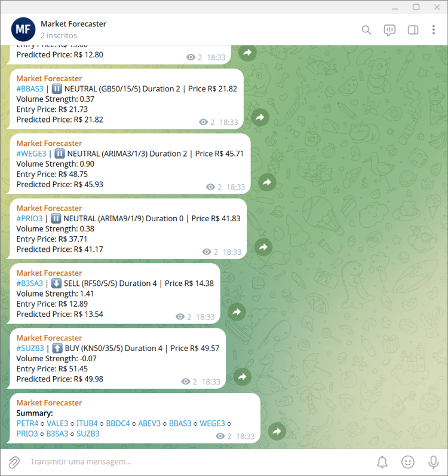
Task: Start voice recording with microphone icon
Action: 434,462
